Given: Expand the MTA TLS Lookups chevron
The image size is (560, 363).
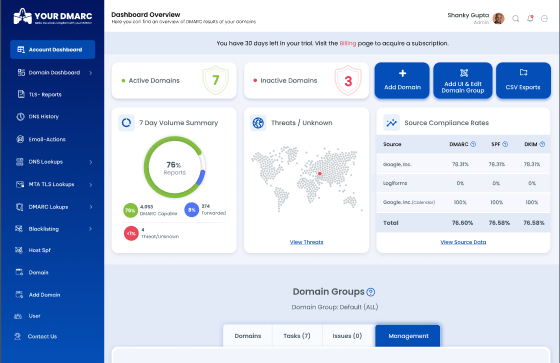Looking at the screenshot, I should coord(91,185).
